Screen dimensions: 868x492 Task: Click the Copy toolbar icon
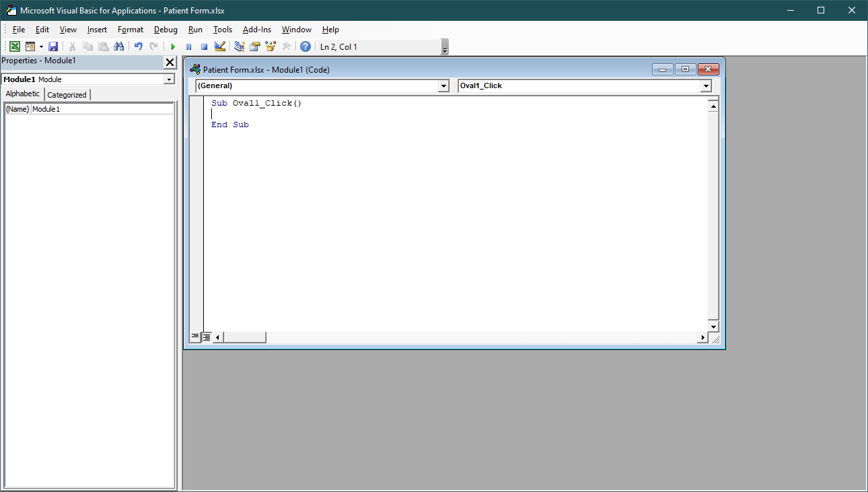pyautogui.click(x=87, y=46)
